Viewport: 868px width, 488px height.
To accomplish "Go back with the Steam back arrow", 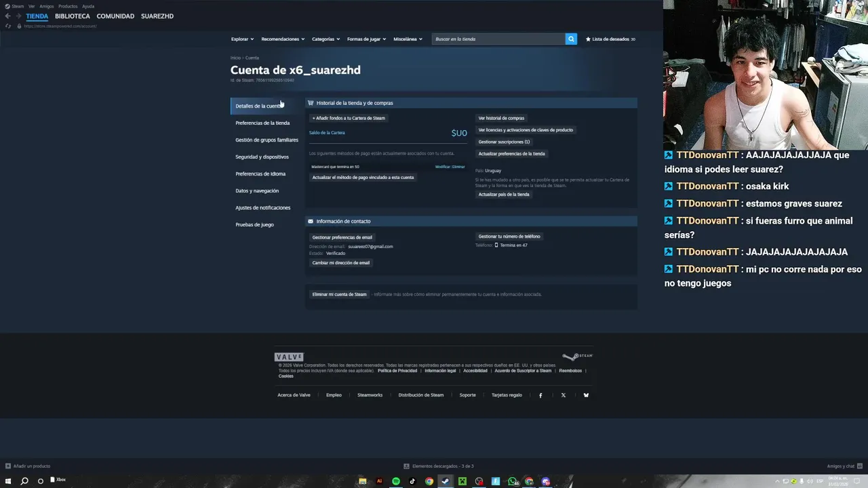I will click(8, 16).
